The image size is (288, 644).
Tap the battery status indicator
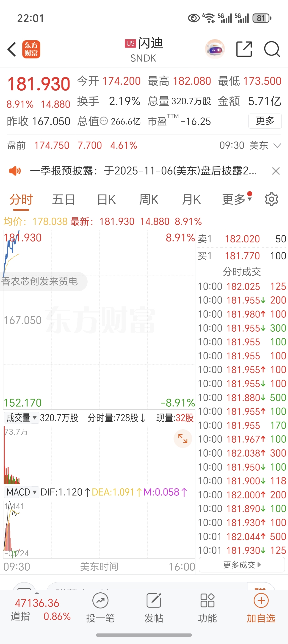[262, 18]
